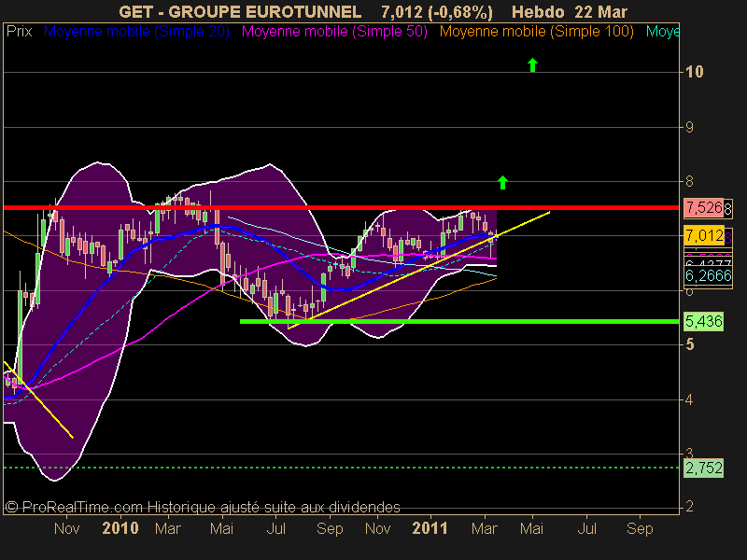Click the cyan 6,2666 price tag
This screenshot has height=560, width=747.
[709, 275]
